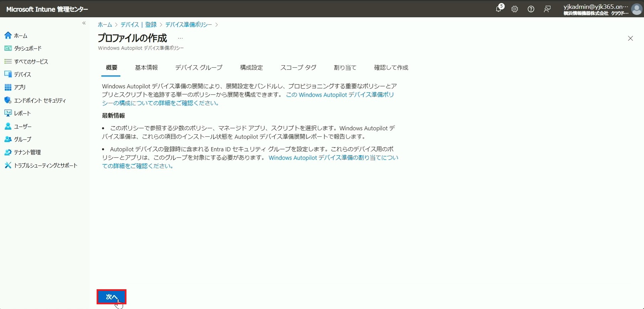The width and height of the screenshot is (644, 309).
Task: Switch to the 構成設定 tab
Action: 252,68
